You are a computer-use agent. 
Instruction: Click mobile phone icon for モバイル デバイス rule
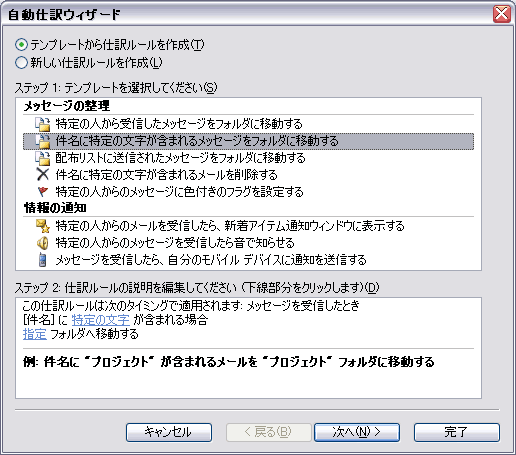tap(43, 260)
